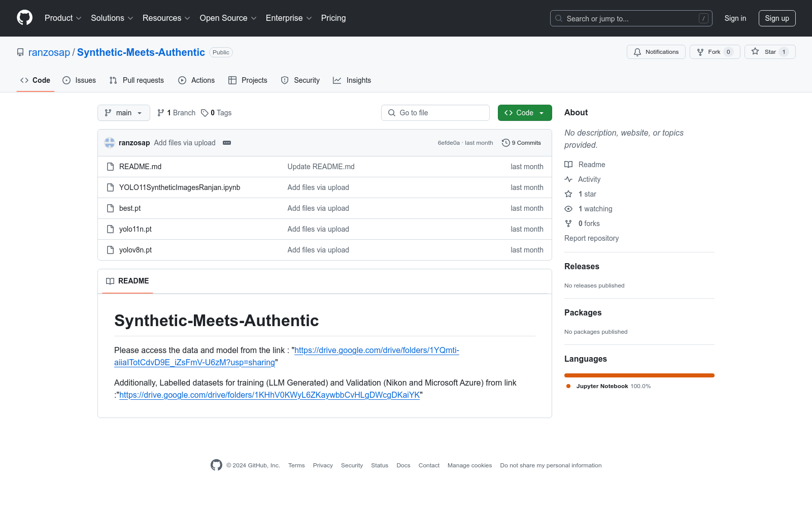Viewport: 812px width, 508px height.
Task: Click the book icon beside the README tab
Action: coord(110,281)
